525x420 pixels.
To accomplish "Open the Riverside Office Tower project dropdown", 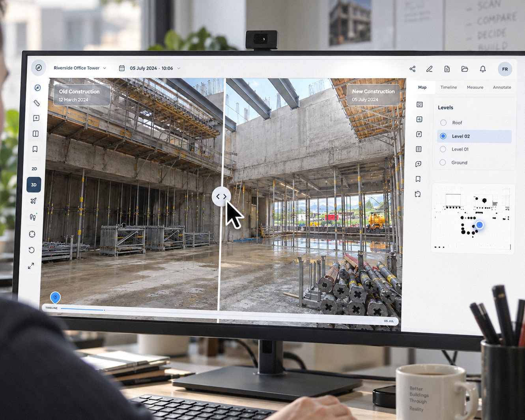I will 80,68.
